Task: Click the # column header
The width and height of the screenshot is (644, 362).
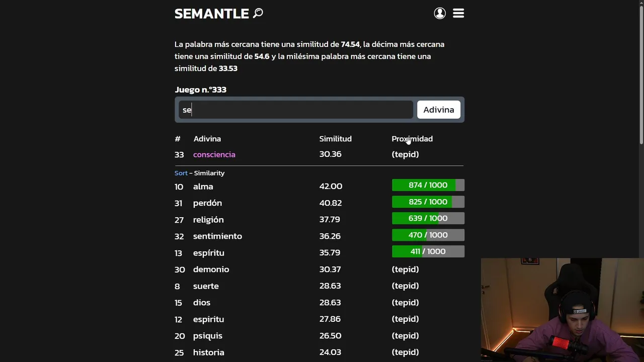Action: (x=177, y=139)
